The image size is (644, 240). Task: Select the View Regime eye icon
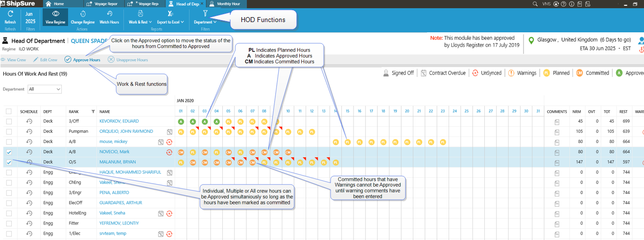click(x=55, y=14)
